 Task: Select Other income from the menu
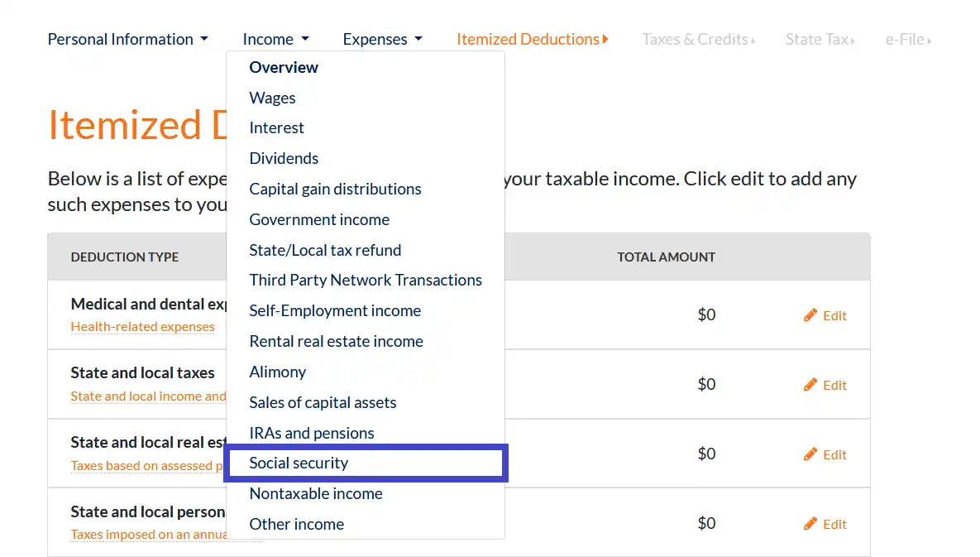coord(296,524)
